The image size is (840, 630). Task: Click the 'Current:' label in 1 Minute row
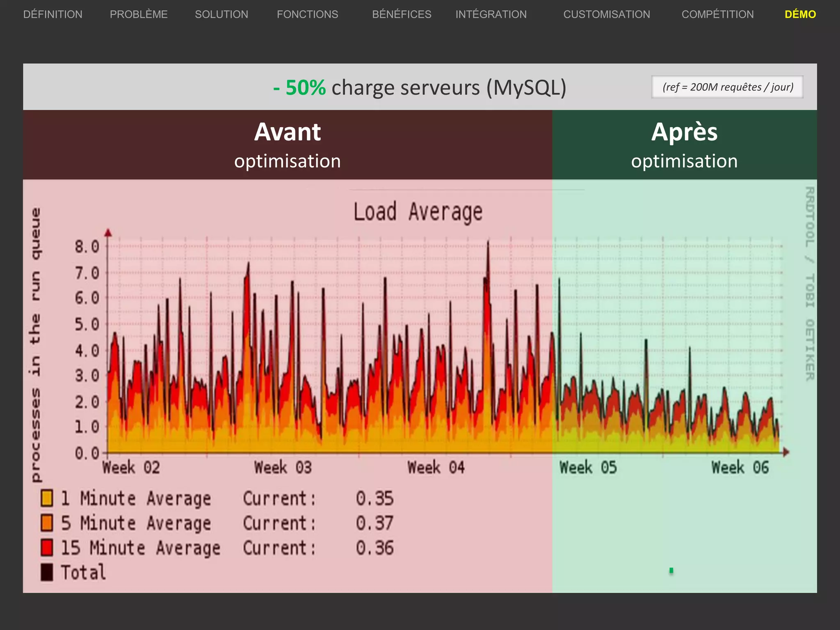coord(280,499)
